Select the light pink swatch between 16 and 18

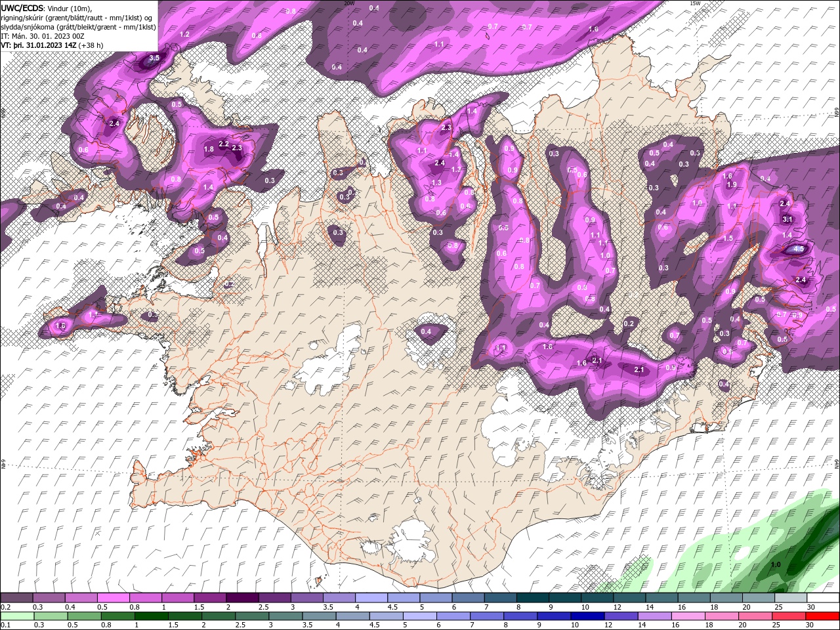[x=688, y=616]
